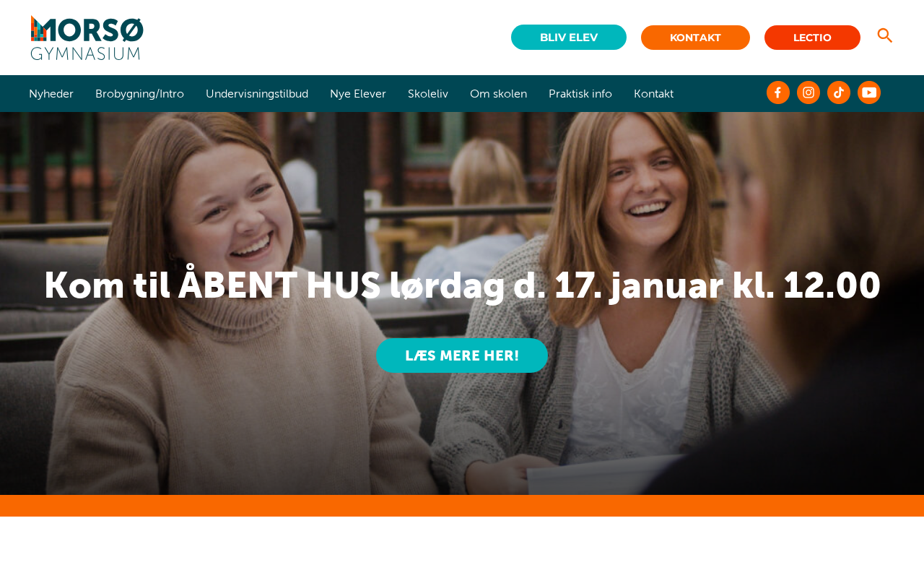Click the Morsø Gymnasium logo

[x=87, y=38]
